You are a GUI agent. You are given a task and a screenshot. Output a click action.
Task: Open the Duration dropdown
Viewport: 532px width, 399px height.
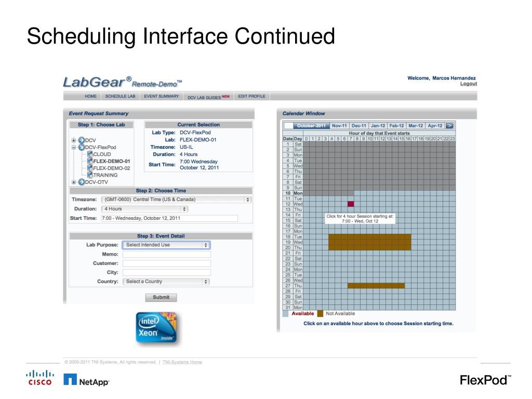tap(145, 209)
